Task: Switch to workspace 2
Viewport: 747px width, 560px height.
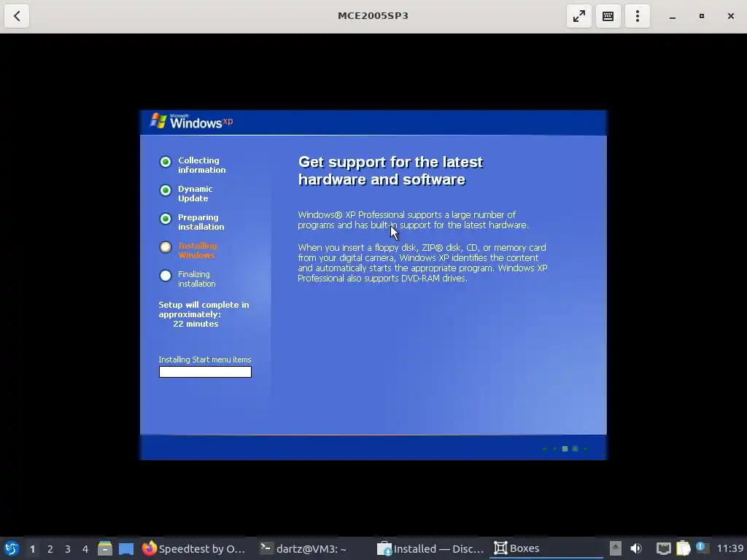Action: tap(50, 549)
